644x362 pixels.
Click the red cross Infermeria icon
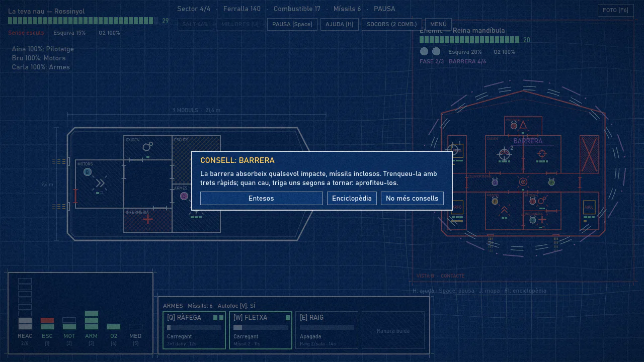pyautogui.click(x=148, y=219)
